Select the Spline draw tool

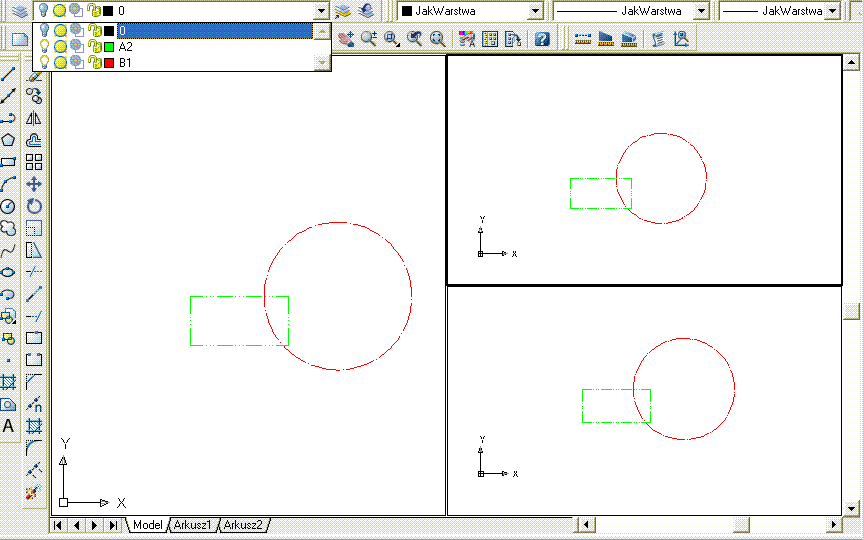click(8, 250)
